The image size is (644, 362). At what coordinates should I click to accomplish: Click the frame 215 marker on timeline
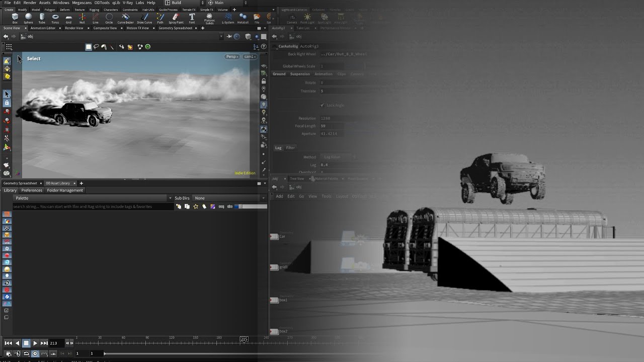(244, 340)
